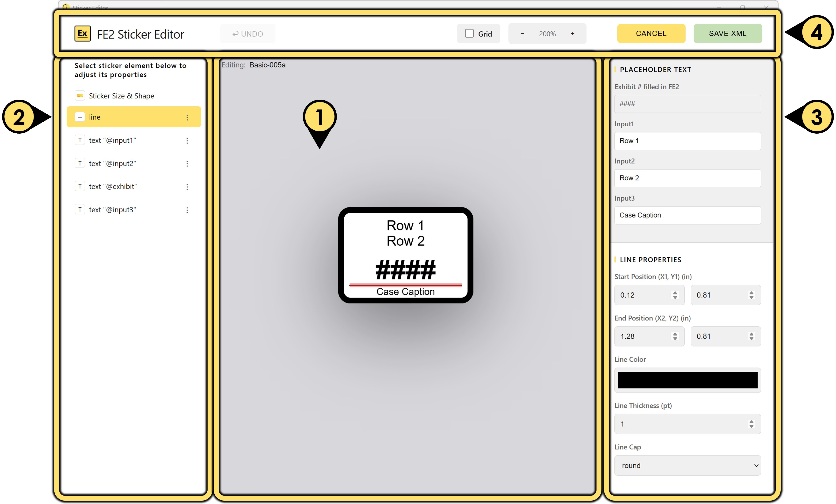Screen dimensions: 836x504
Task: Click the SAVE XML button
Action: pos(727,34)
